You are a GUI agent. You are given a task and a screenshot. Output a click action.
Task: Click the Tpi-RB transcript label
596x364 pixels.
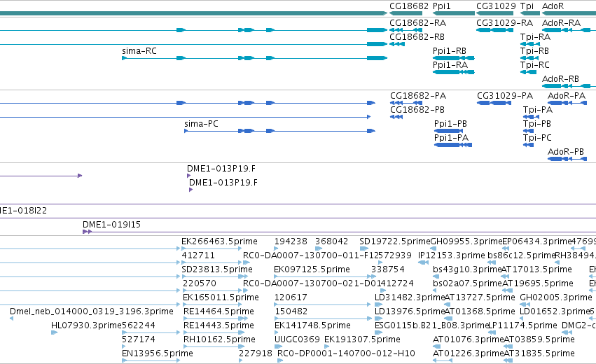click(x=534, y=51)
